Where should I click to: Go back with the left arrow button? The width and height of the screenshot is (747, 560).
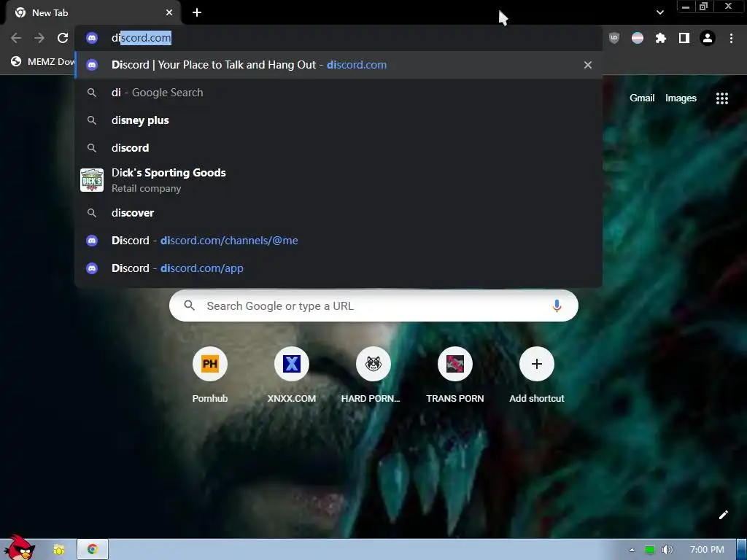point(16,38)
